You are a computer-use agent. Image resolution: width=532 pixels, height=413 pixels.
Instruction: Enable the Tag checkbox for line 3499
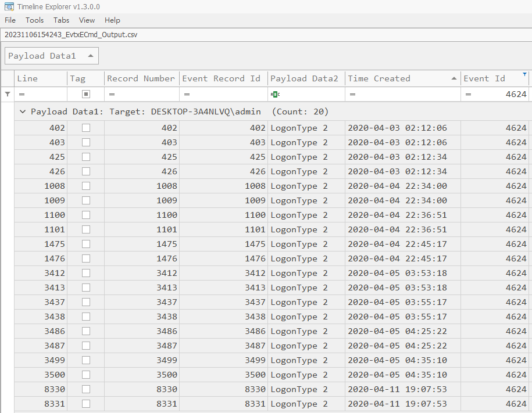(x=86, y=360)
